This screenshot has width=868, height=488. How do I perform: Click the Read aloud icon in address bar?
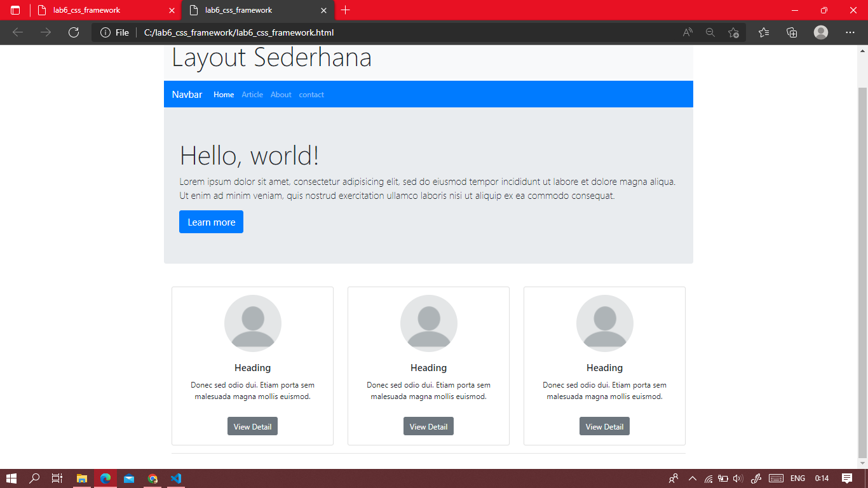click(688, 32)
